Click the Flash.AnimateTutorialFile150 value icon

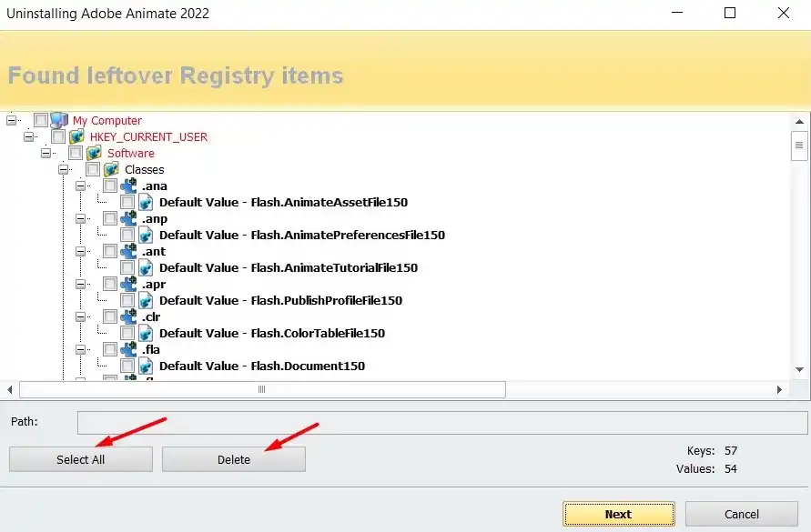coord(146,267)
